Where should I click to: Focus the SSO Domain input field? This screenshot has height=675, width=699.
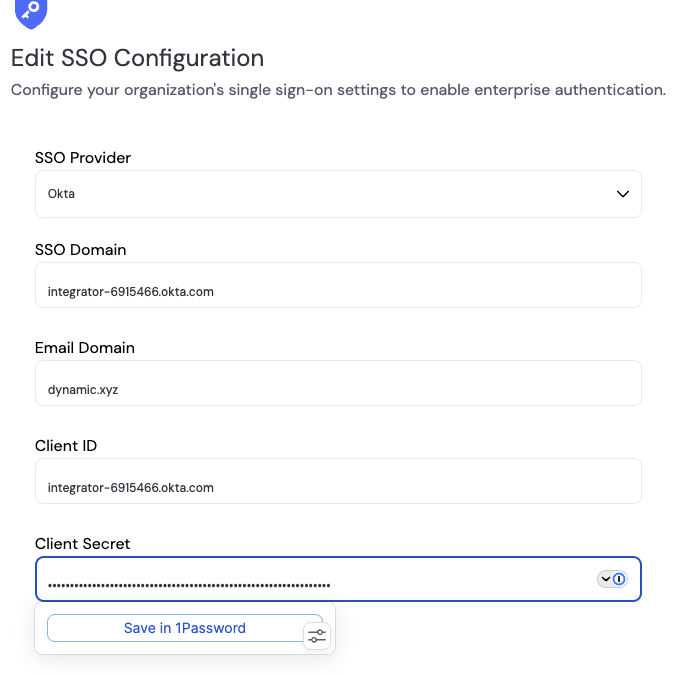(x=338, y=292)
